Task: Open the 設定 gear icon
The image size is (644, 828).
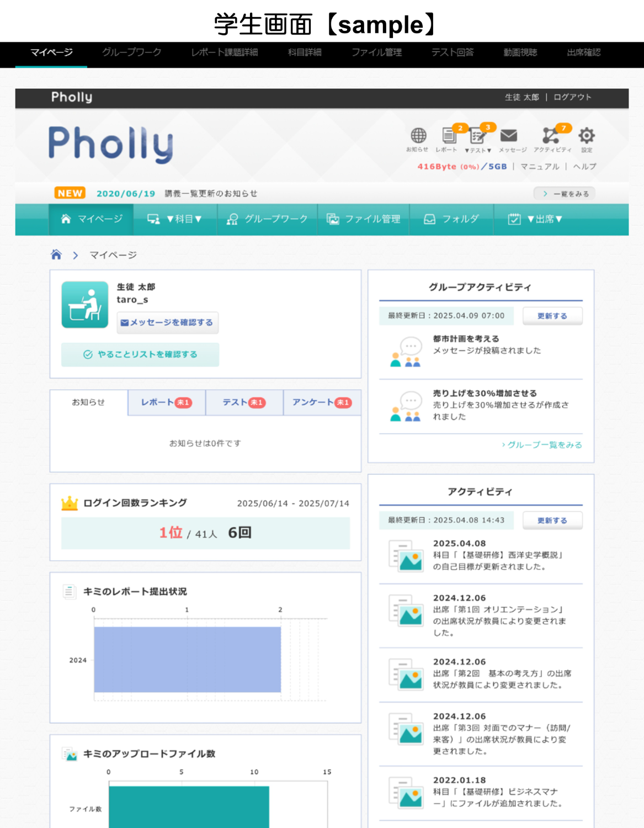Action: tap(586, 136)
